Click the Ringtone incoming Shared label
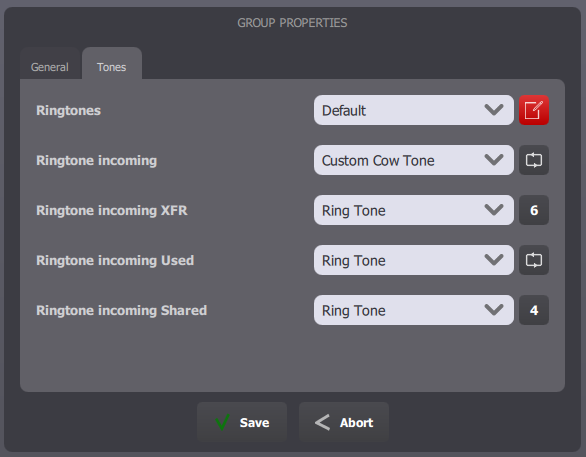 (x=121, y=311)
